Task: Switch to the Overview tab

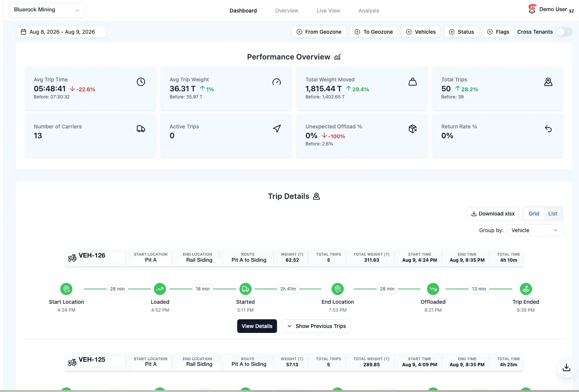Action: pos(287,11)
